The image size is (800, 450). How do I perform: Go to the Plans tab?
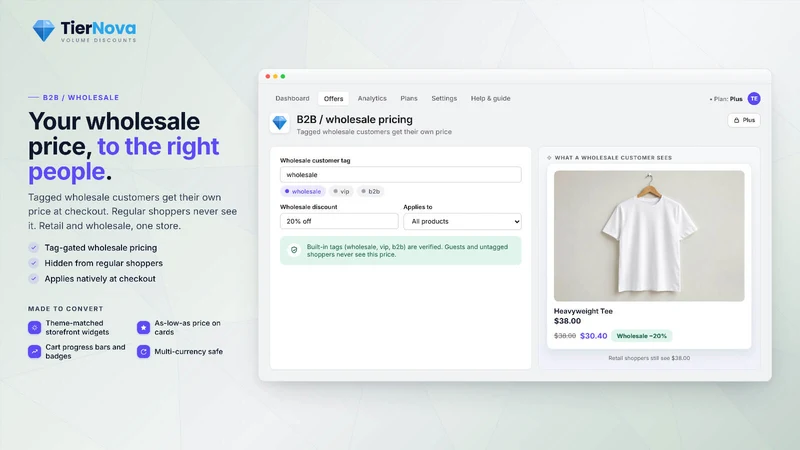point(409,98)
